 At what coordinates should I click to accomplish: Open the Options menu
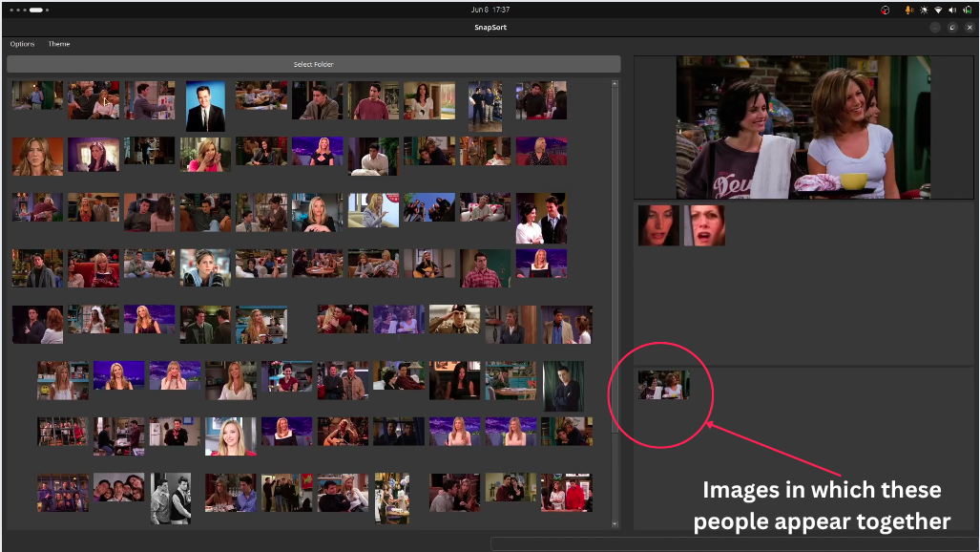22,44
